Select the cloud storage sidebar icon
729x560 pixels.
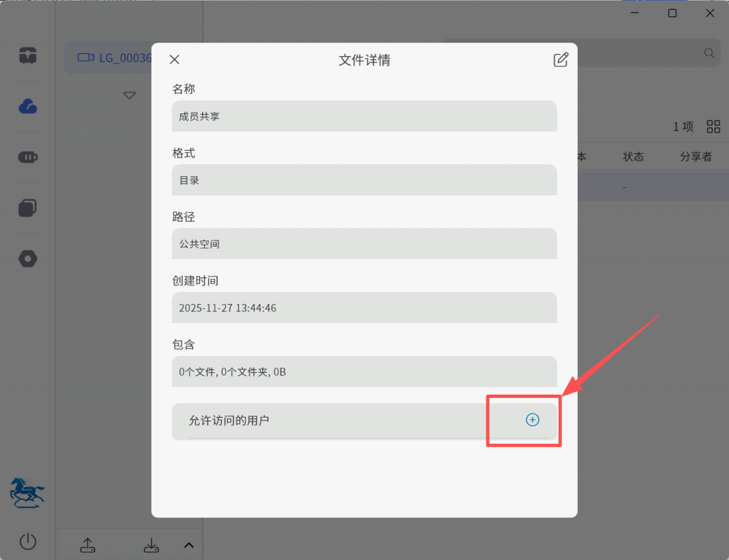coord(28,107)
